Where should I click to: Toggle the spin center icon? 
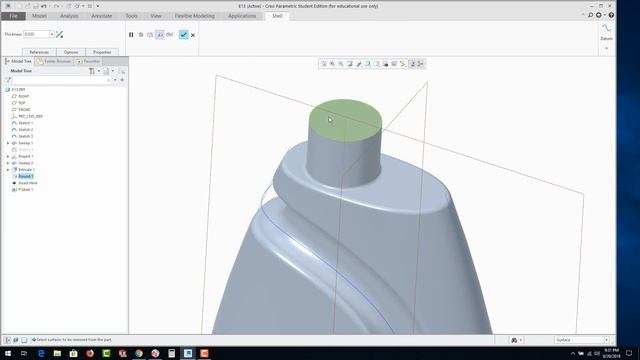point(421,64)
